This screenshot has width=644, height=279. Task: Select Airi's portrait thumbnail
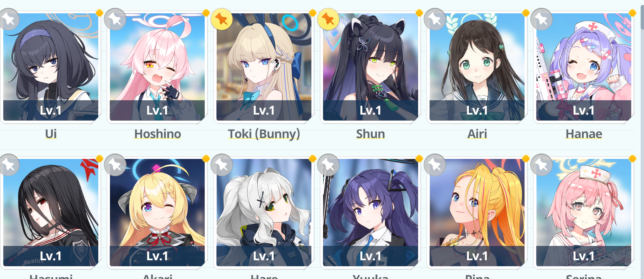[x=477, y=67]
